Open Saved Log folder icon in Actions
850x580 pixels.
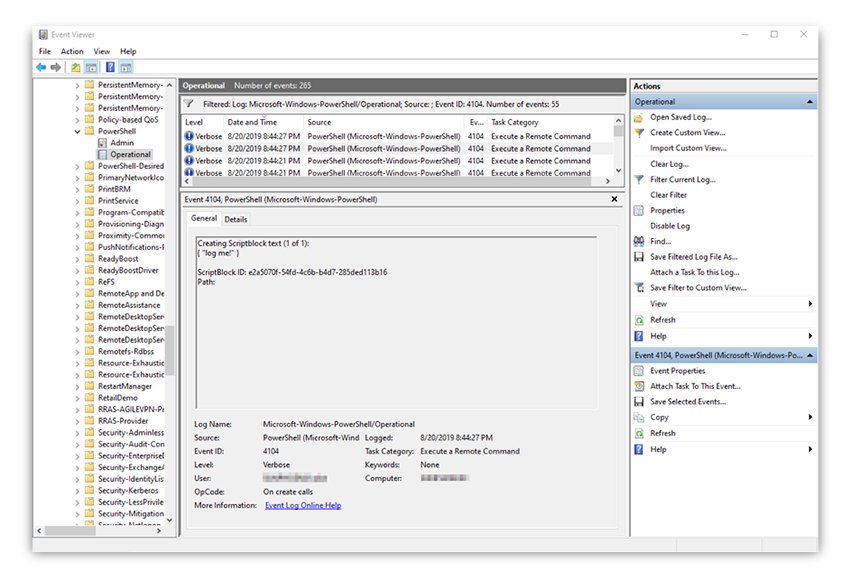click(x=639, y=117)
